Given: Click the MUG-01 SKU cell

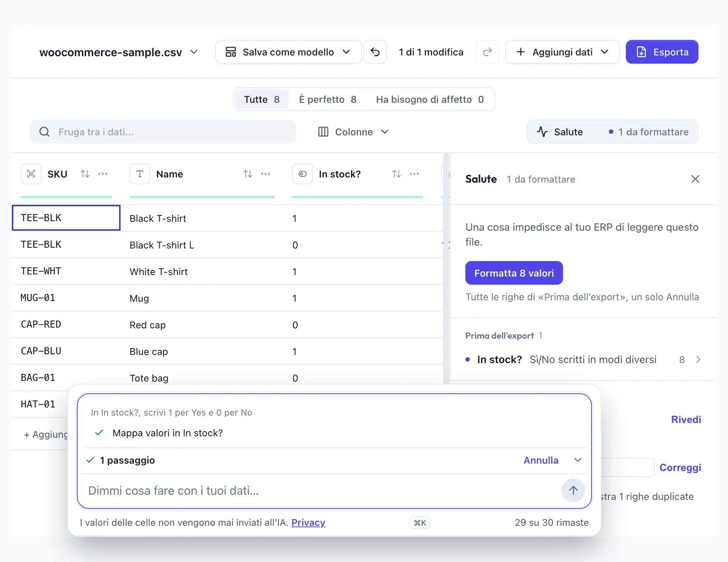Looking at the screenshot, I should (x=66, y=298).
